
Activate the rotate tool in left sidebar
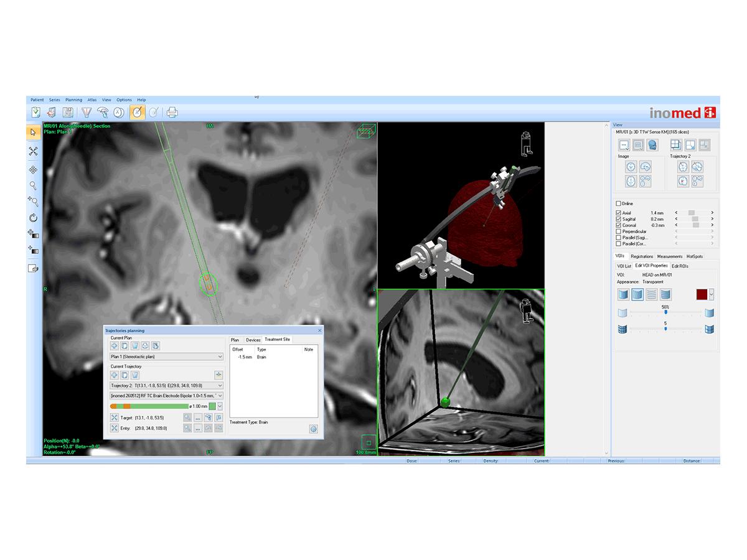(x=33, y=218)
